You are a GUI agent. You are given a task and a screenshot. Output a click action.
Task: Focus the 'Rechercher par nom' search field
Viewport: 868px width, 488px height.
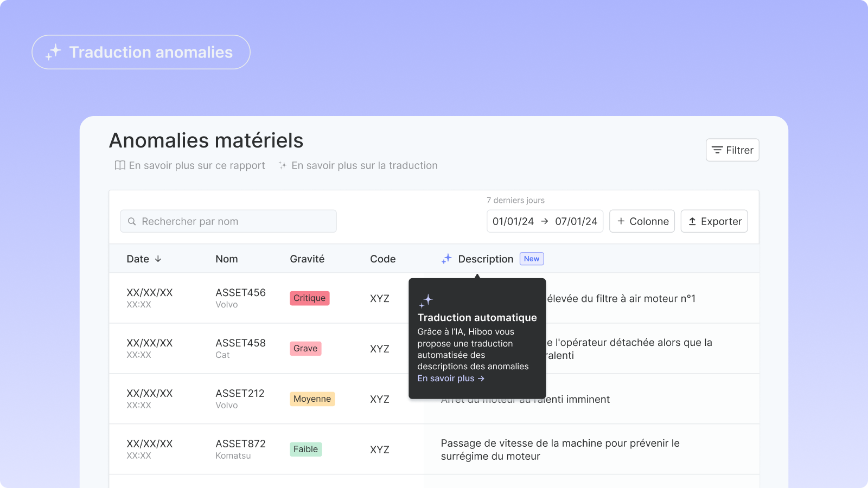(228, 221)
